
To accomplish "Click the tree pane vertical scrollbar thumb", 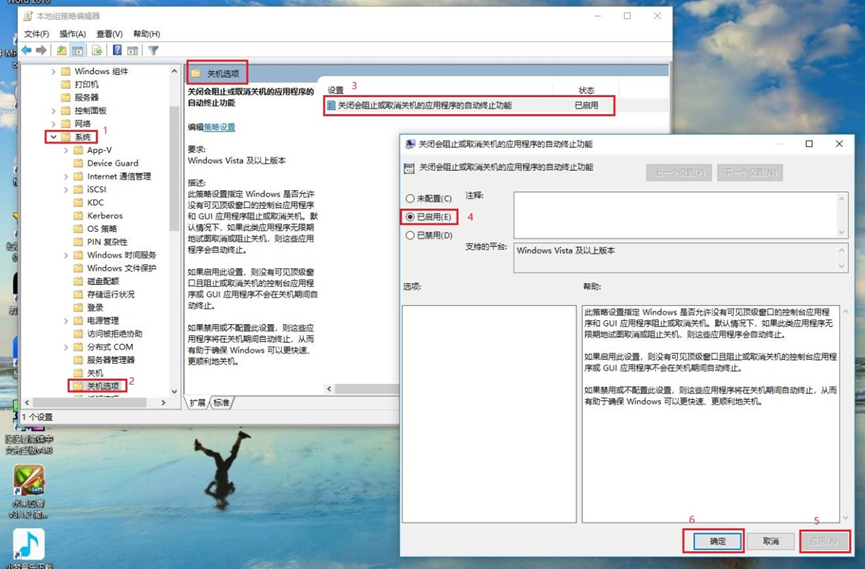I will 174,168.
